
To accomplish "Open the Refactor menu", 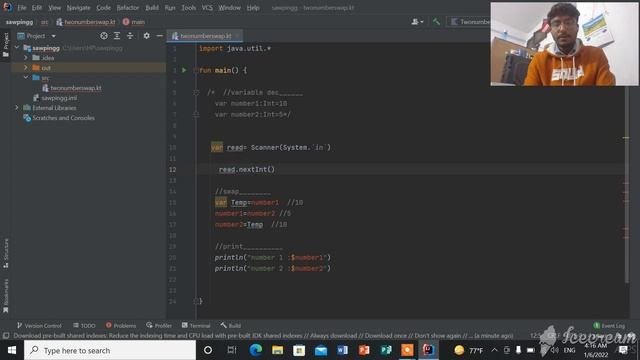I will click(128, 8).
